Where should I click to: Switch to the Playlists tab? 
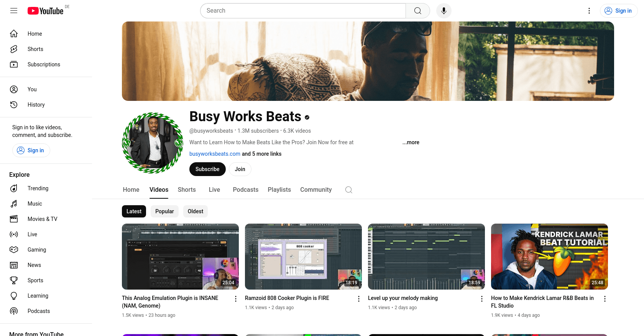click(279, 190)
